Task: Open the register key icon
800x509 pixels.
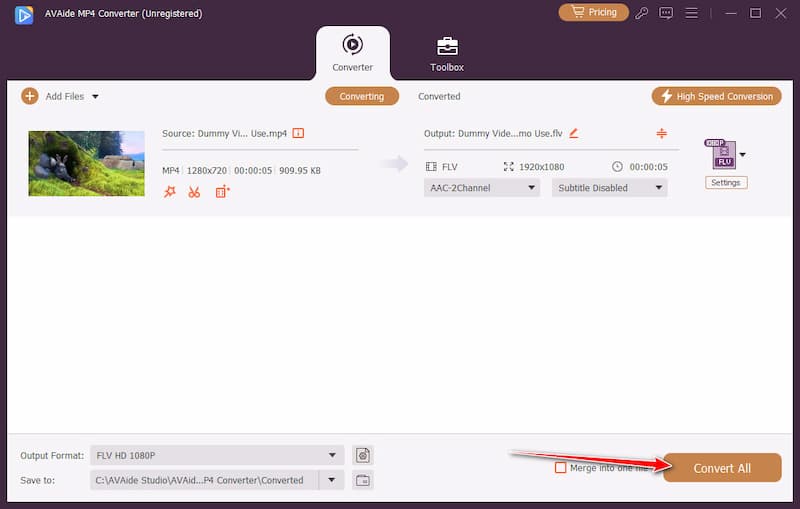Action: 641,13
